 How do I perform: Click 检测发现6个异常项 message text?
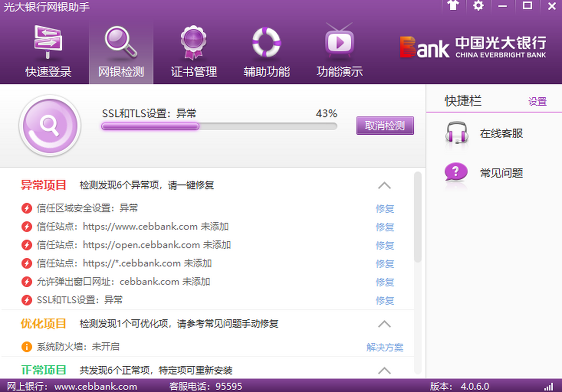[147, 185]
